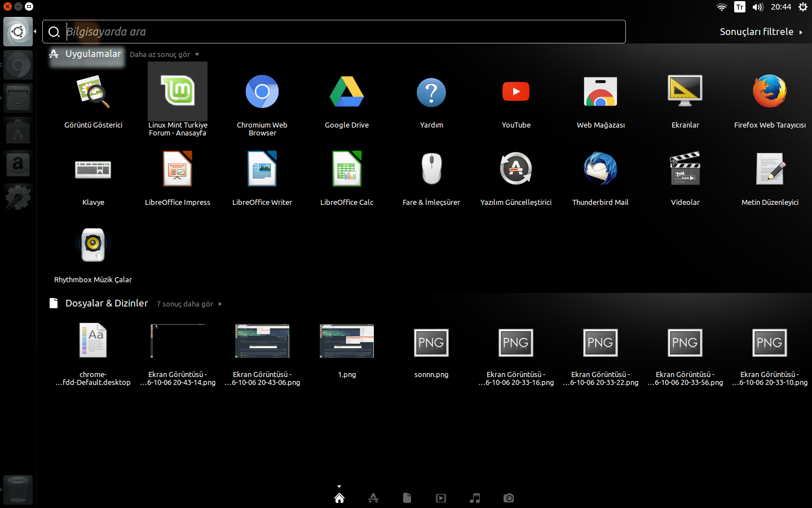The image size is (812, 508).
Task: Switch to the Home lens tab
Action: click(x=339, y=498)
